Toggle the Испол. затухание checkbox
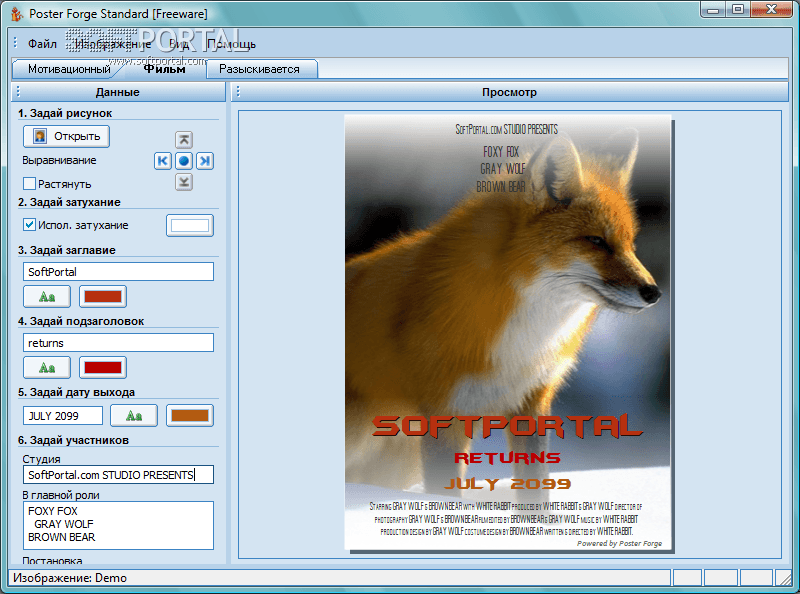Image resolution: width=800 pixels, height=594 pixels. click(30, 225)
